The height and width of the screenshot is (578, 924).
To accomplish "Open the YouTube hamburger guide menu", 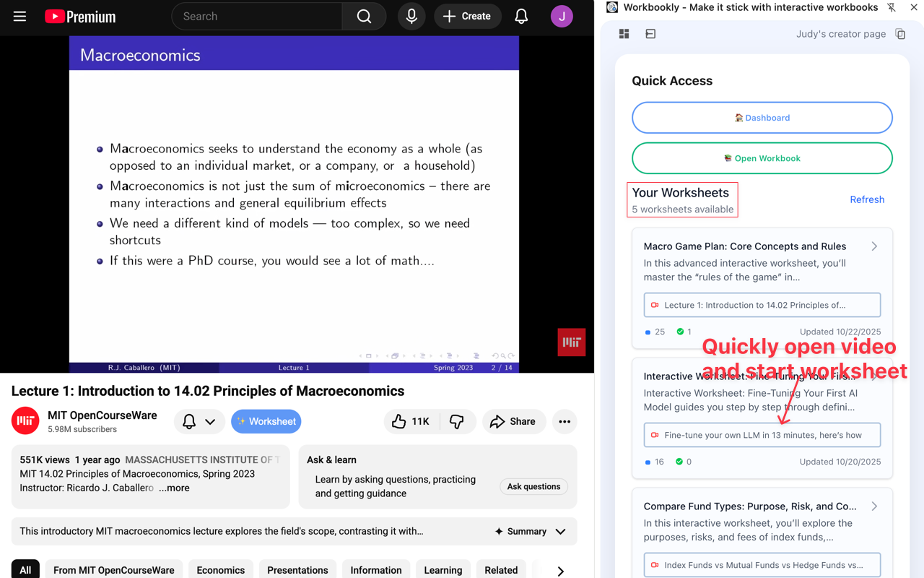I will click(19, 16).
